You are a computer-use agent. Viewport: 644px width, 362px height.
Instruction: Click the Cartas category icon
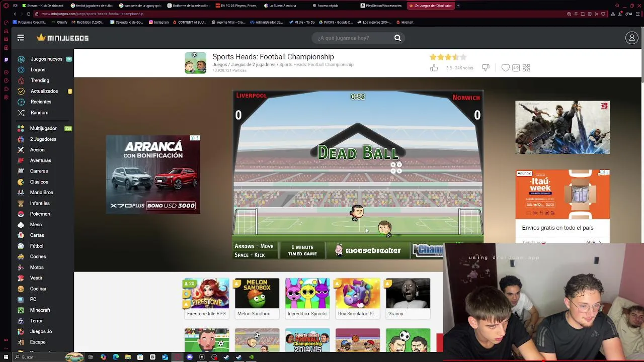(21, 235)
